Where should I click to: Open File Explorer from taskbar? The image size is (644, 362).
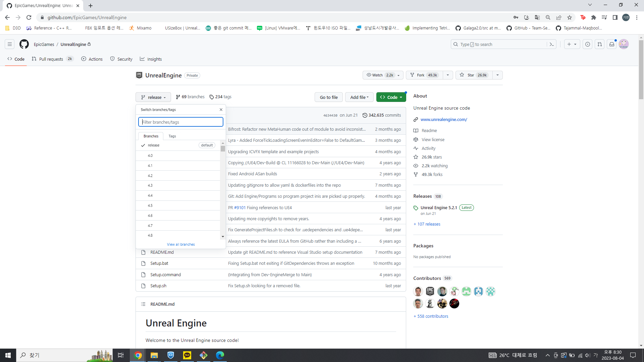click(154, 355)
